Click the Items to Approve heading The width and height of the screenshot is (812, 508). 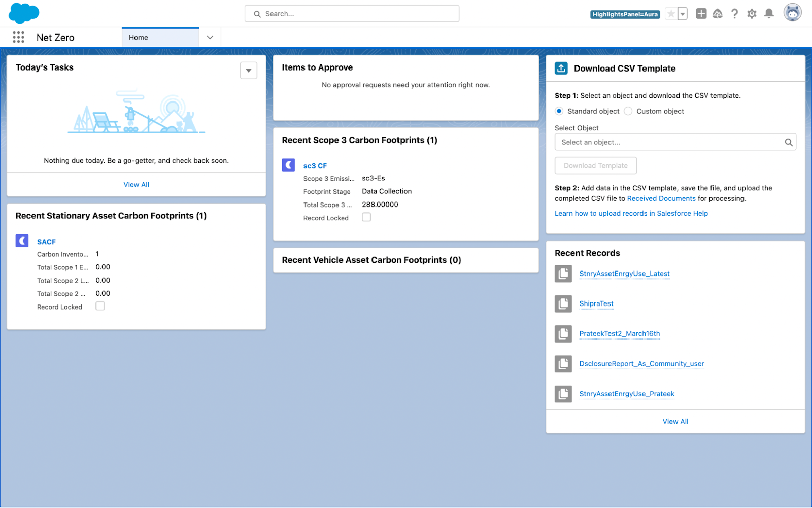tap(317, 67)
